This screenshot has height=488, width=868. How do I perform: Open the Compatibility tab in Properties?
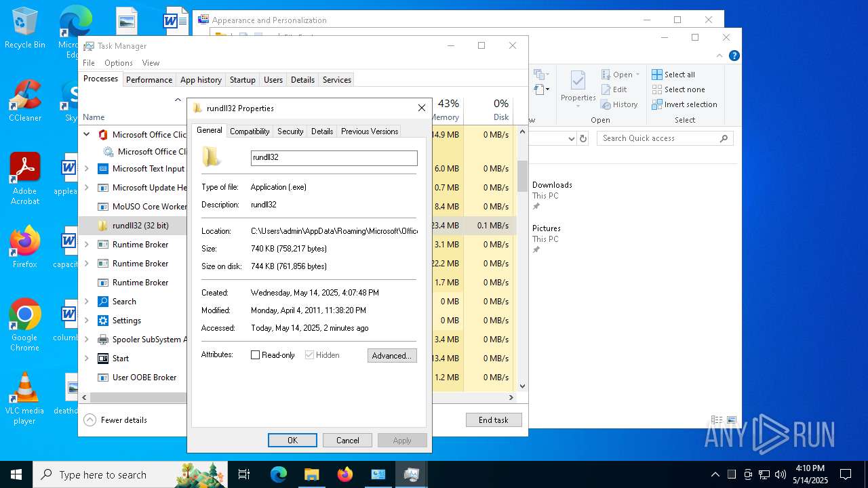tap(250, 131)
